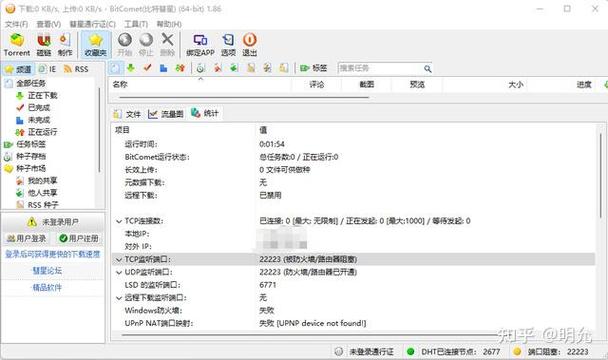This screenshot has width=608, height=360.
Task: Open the 彗星论坛 link
Action: [x=47, y=270]
